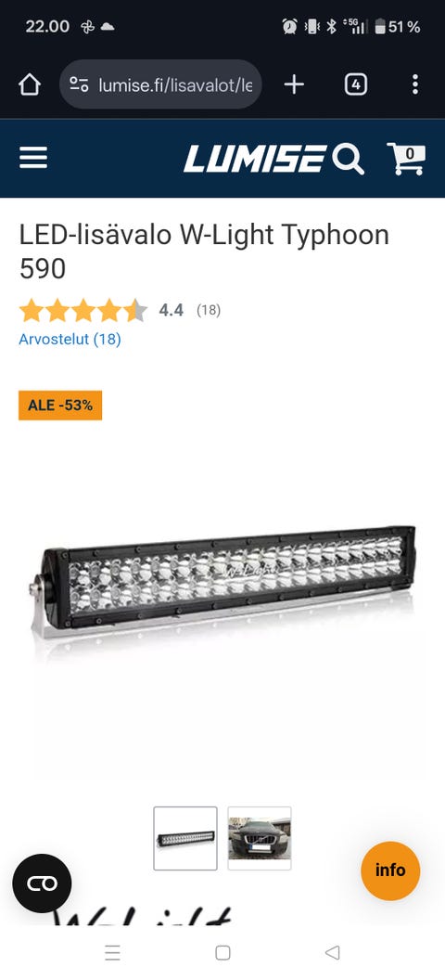This screenshot has width=445, height=980.
Task: Tap the browser home icon
Action: tap(30, 84)
